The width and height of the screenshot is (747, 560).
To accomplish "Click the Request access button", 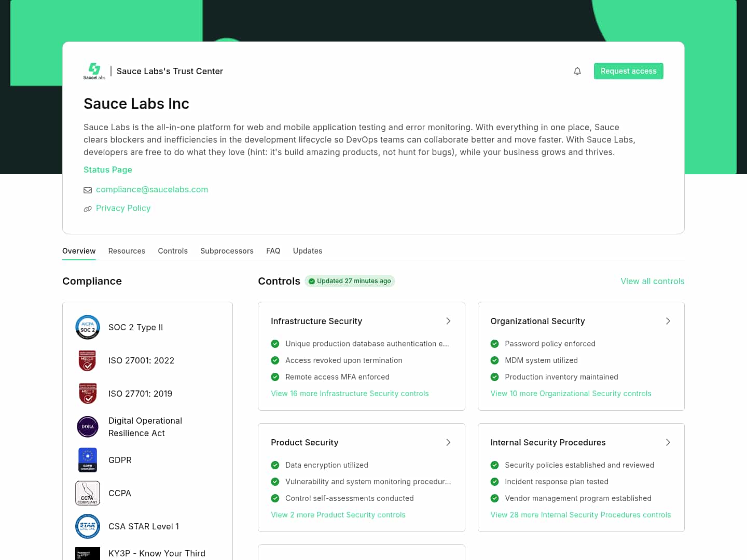I will 628,71.
